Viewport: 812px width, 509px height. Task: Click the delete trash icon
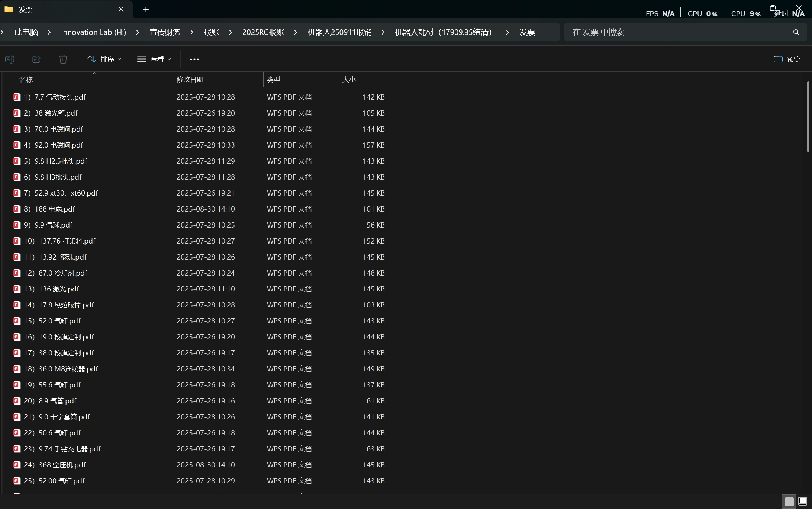coord(63,59)
